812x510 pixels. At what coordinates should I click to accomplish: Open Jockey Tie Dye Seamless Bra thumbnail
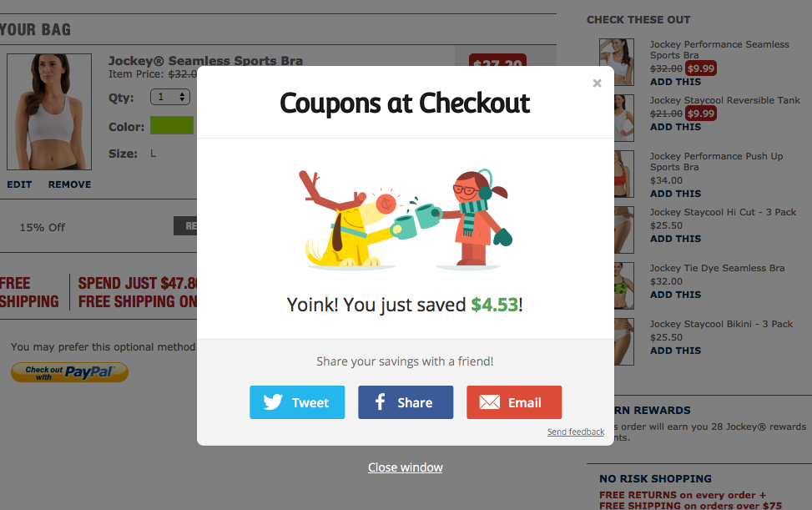coord(623,285)
